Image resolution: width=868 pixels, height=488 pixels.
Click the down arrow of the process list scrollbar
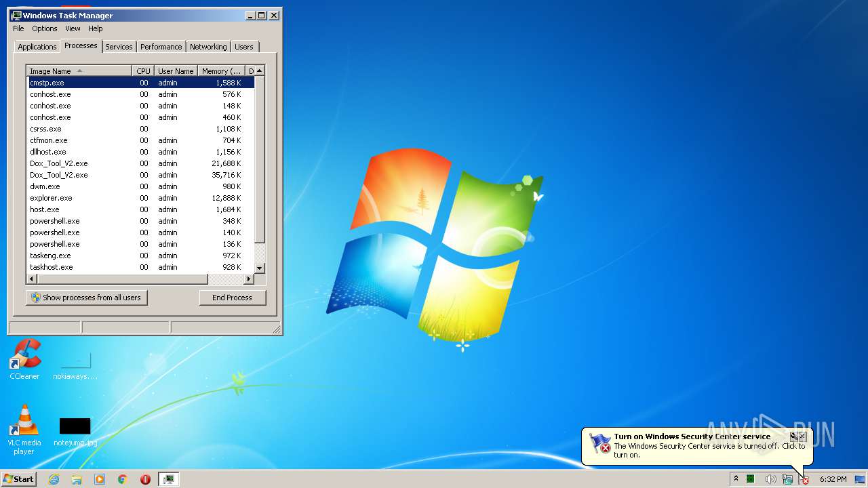pyautogui.click(x=259, y=268)
